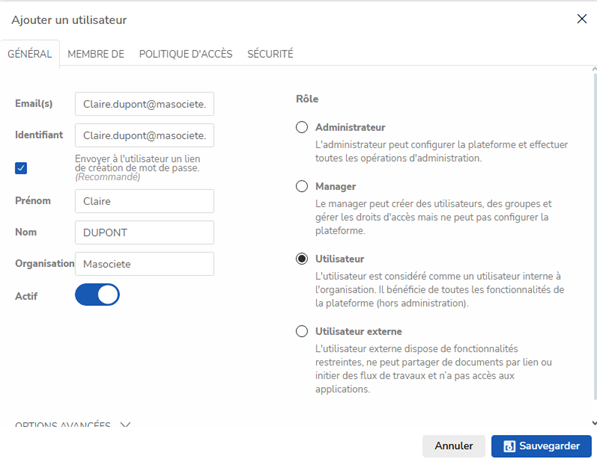Image resolution: width=597 pixels, height=462 pixels.
Task: Click the Nom field containing DUPONT
Action: coord(144,232)
